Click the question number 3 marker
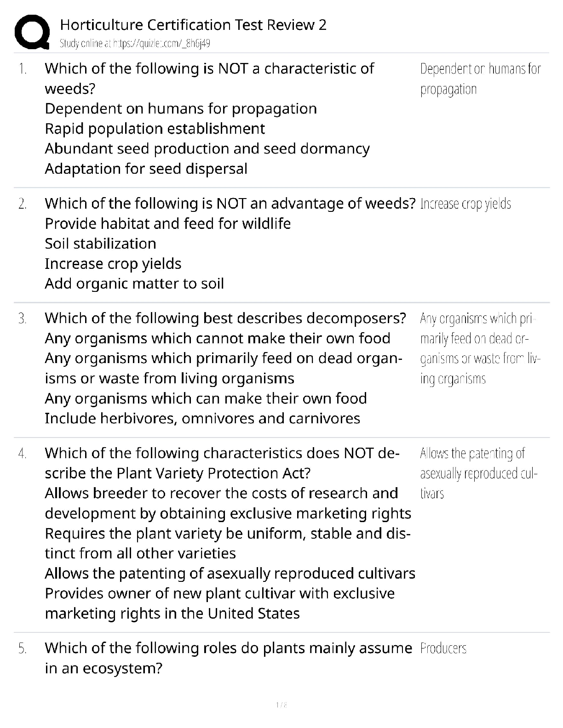Screen dimensions: 563x728 tap(23, 318)
